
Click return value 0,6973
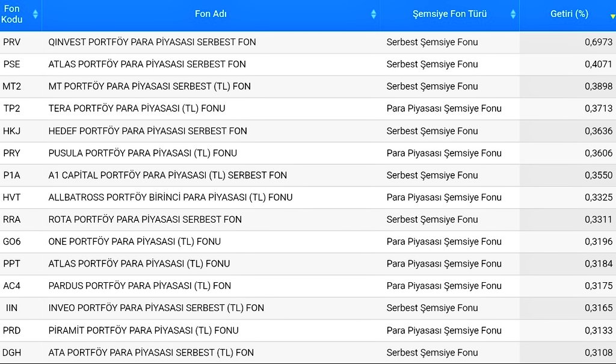599,42
